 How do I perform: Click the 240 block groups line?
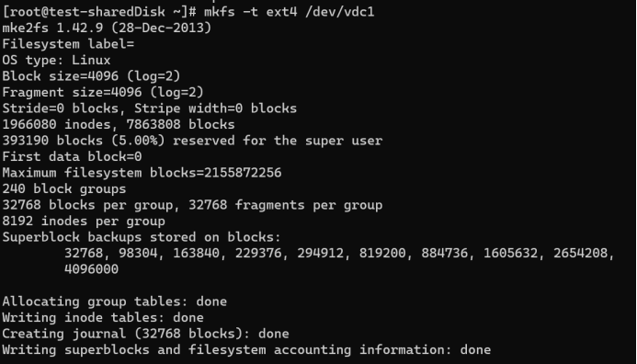coord(64,189)
